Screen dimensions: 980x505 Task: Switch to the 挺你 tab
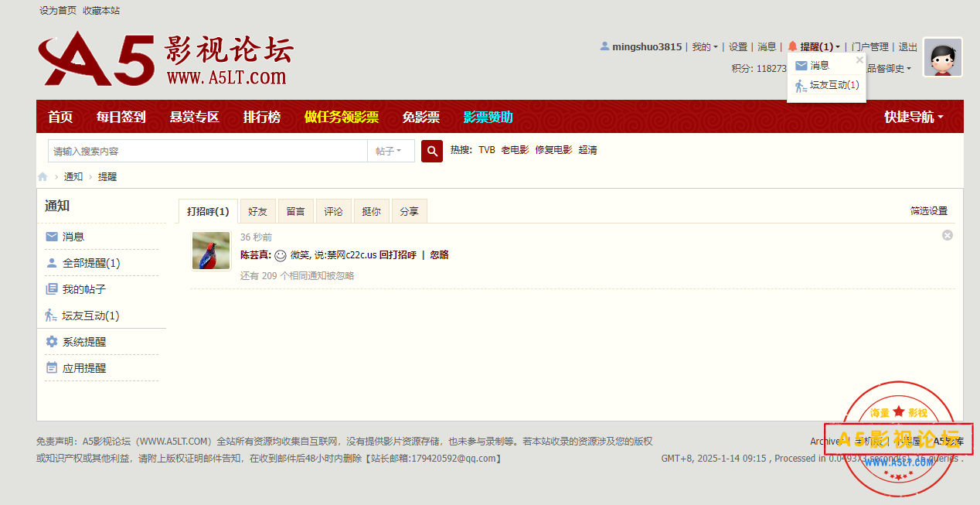pyautogui.click(x=372, y=211)
